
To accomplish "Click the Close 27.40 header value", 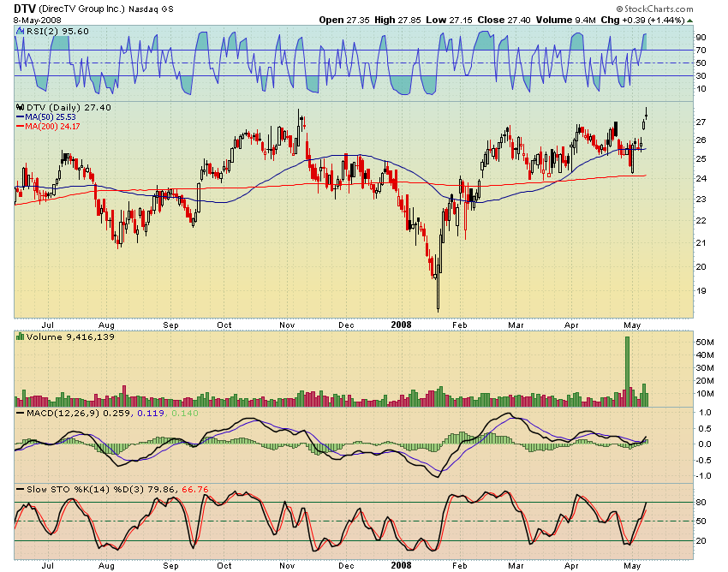I will click(504, 20).
